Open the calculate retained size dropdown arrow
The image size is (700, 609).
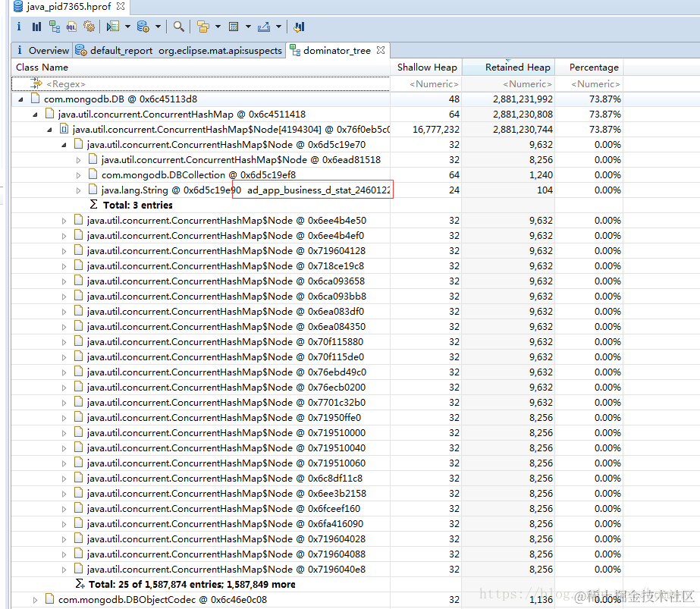tap(248, 27)
